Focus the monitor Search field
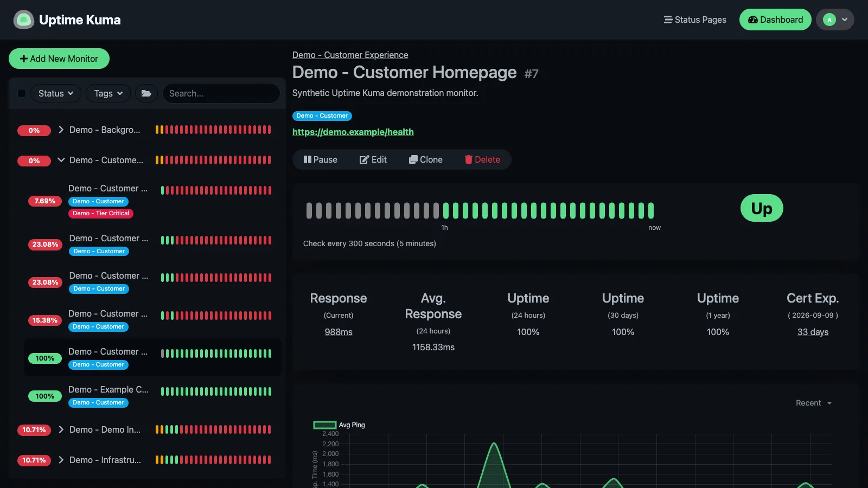This screenshot has width=868, height=488. pyautogui.click(x=221, y=93)
